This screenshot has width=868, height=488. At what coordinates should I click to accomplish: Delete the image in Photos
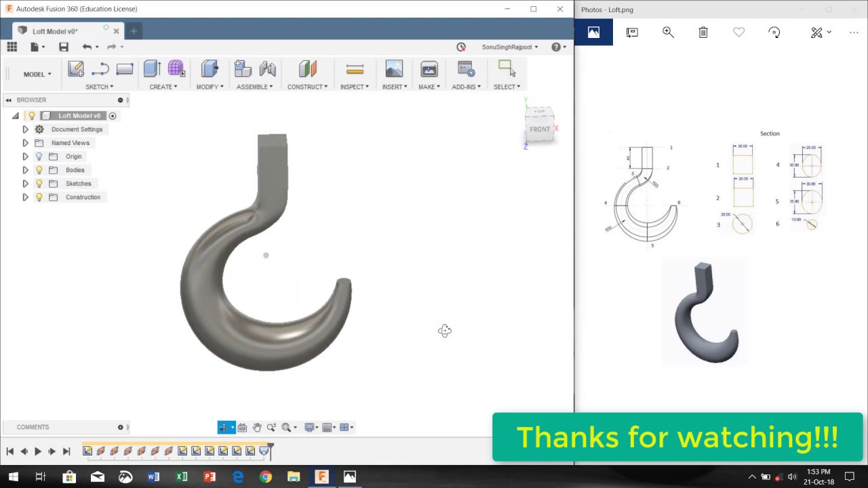tap(703, 32)
